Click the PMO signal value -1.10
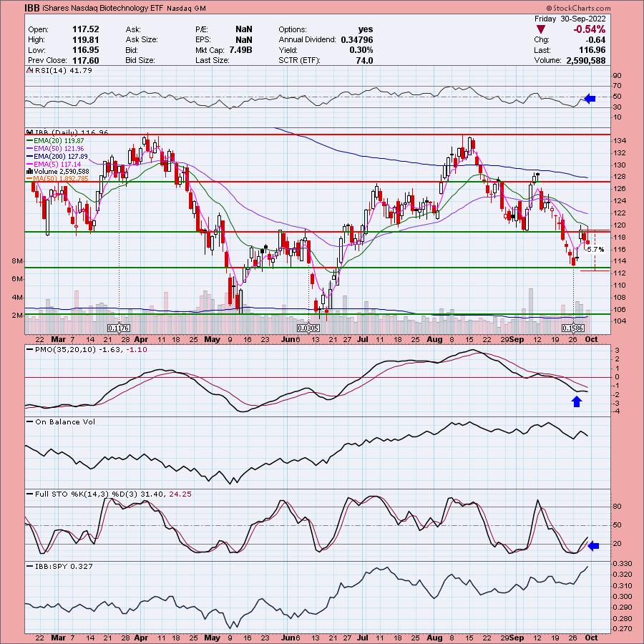The width and height of the screenshot is (644, 644). coord(137,349)
